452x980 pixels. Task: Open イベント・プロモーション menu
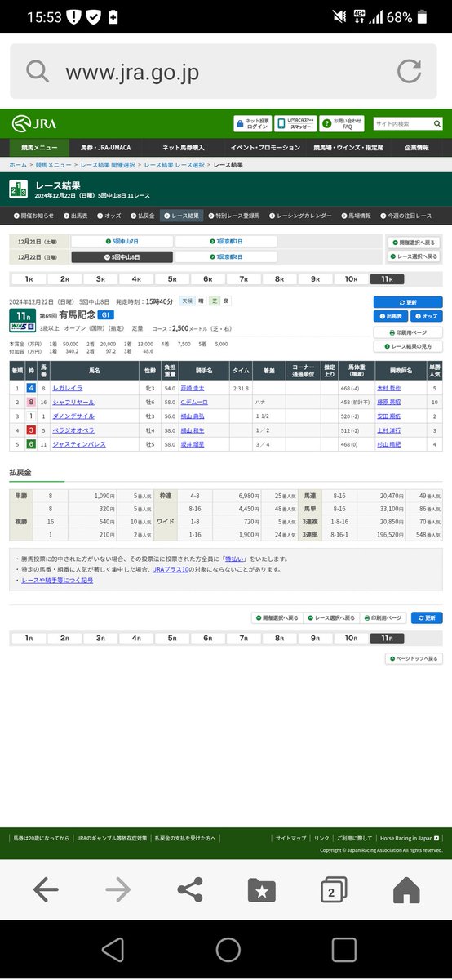[x=265, y=148]
